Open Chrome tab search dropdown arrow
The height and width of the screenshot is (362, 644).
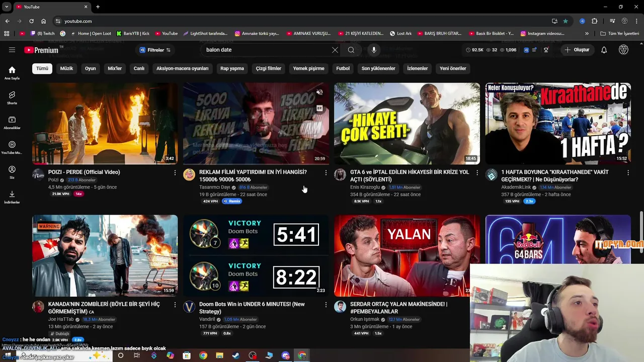(7, 7)
